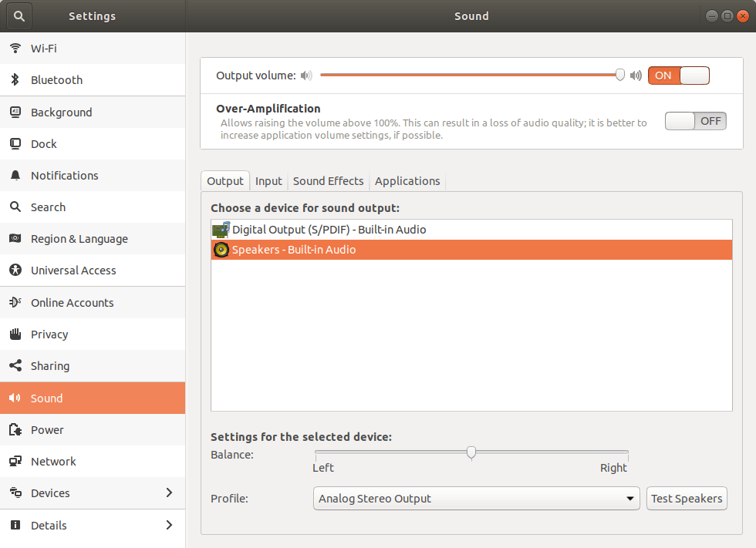Click the Notifications bell icon in sidebar
Screen dimensions: 756x548
(x=15, y=175)
